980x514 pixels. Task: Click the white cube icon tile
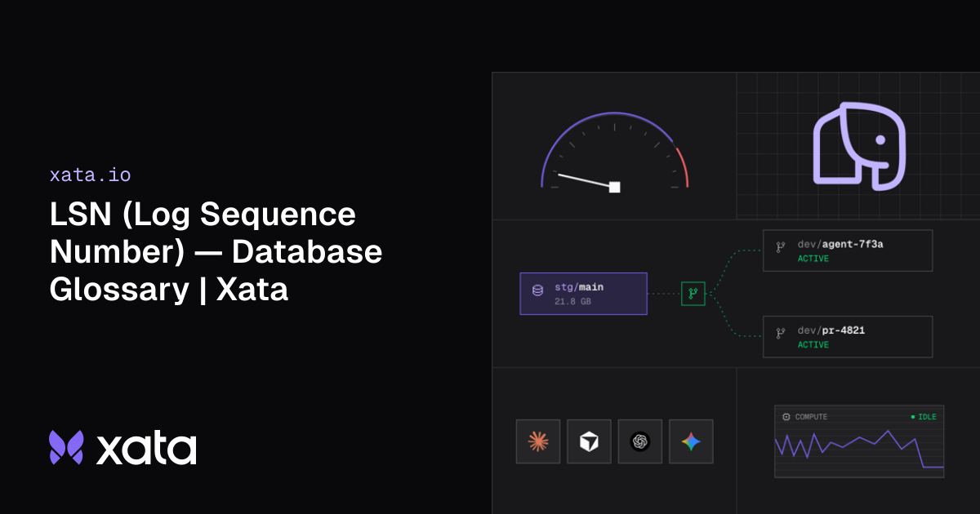[589, 441]
